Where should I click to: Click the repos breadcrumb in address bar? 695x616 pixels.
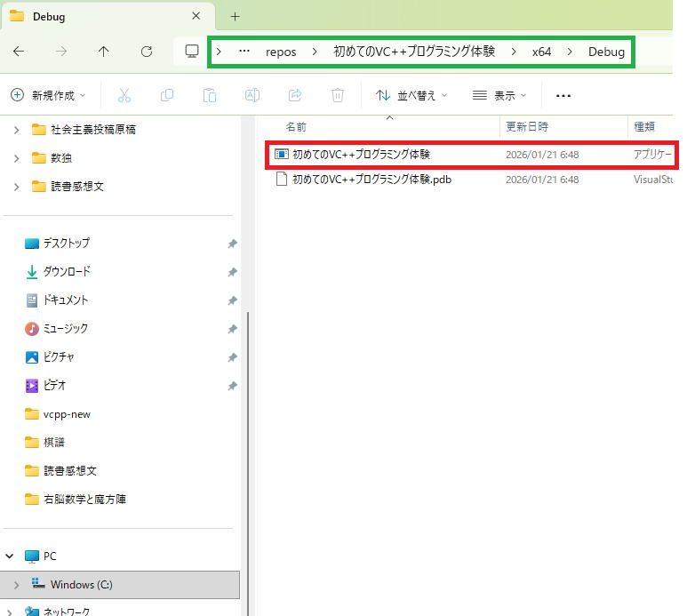point(281,52)
